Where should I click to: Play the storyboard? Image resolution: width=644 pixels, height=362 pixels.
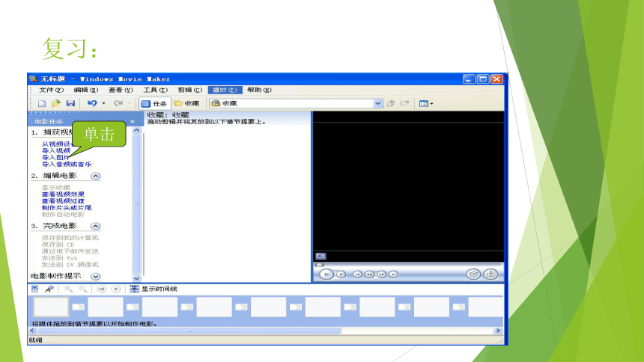tap(116, 289)
